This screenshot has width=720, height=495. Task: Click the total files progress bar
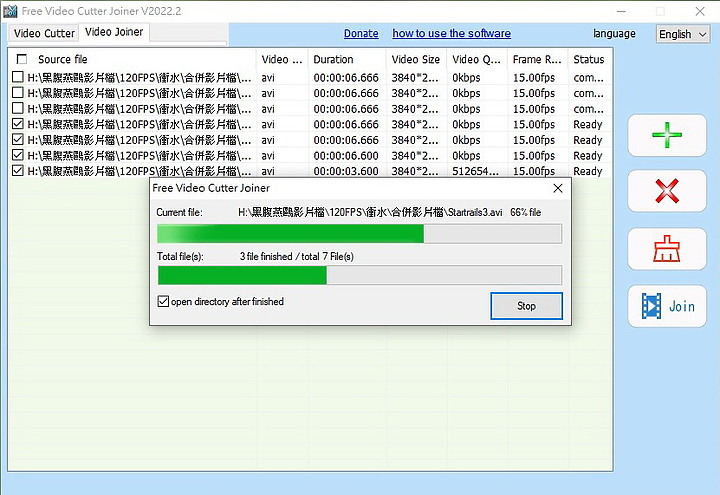359,275
